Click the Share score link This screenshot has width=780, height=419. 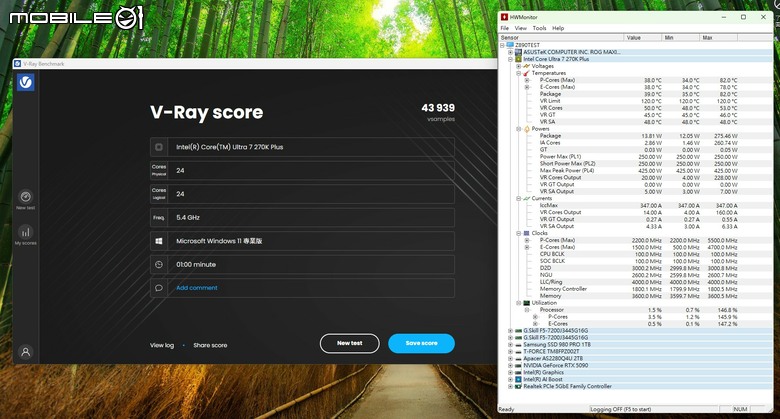[x=210, y=345]
